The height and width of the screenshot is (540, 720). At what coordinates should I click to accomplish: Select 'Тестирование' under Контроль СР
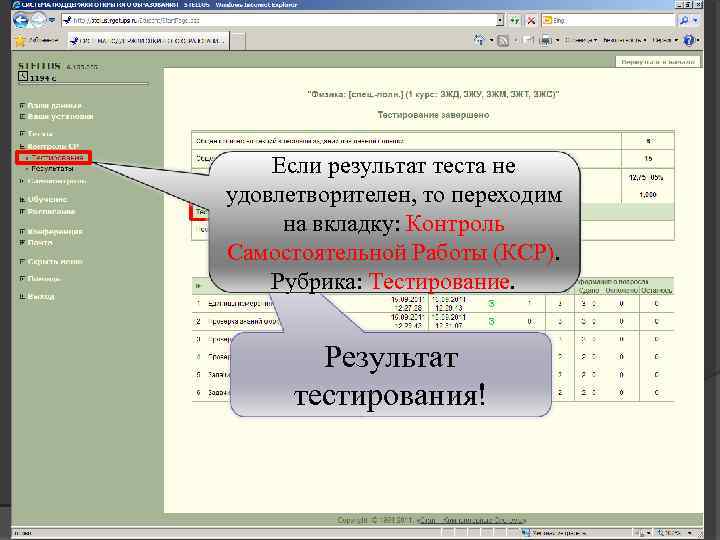[57, 158]
